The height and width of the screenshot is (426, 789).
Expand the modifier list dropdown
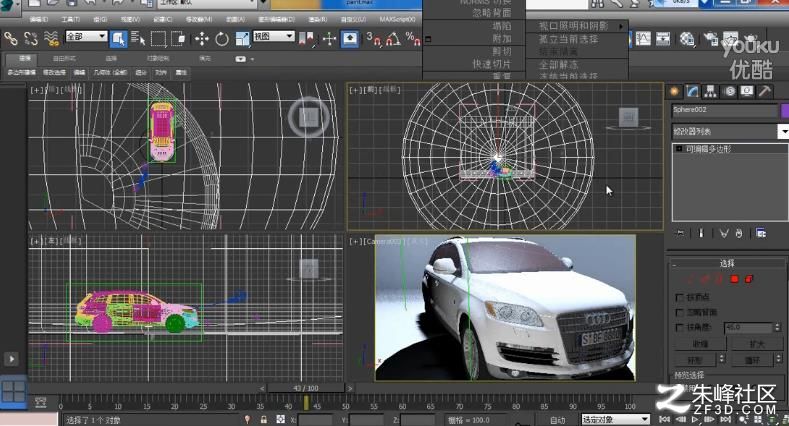click(x=783, y=132)
